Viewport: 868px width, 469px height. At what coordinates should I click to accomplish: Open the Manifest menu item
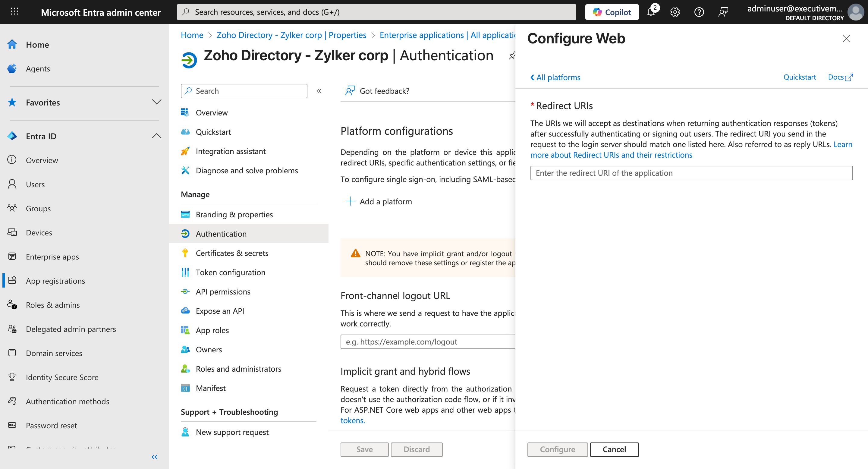pyautogui.click(x=211, y=388)
